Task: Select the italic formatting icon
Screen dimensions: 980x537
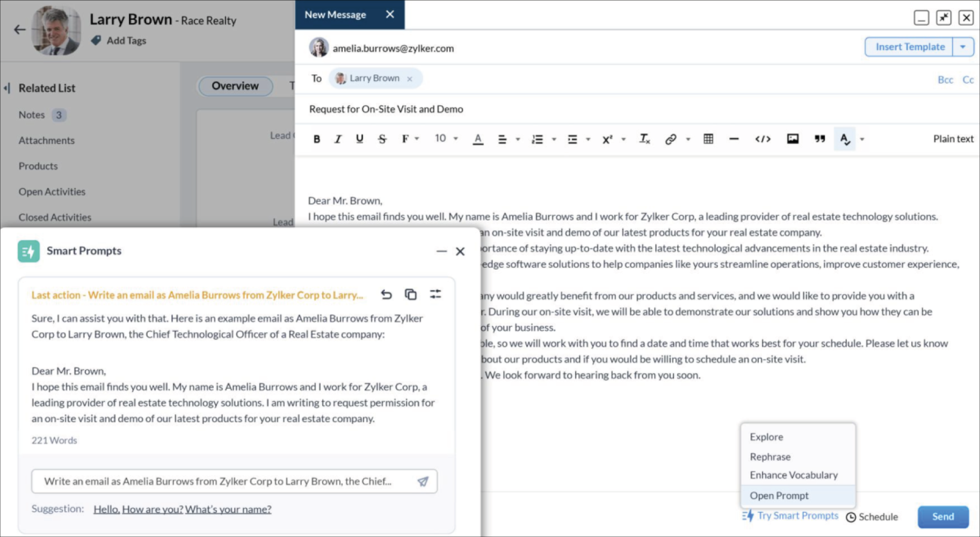Action: click(338, 139)
